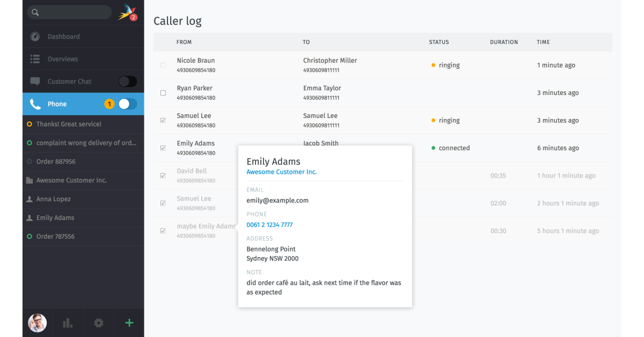
Task: Open the Emily Adams sidebar tab
Action: 83,218
